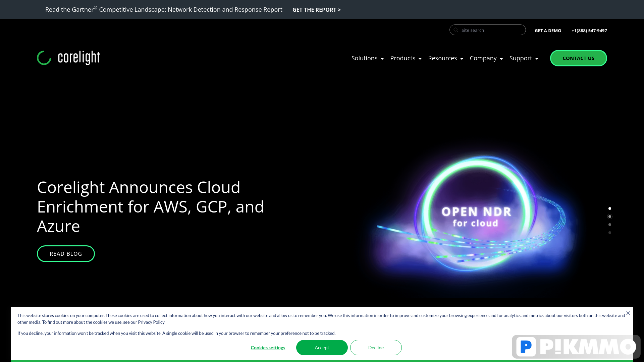Open the Solutions dropdown menu

[x=367, y=58]
